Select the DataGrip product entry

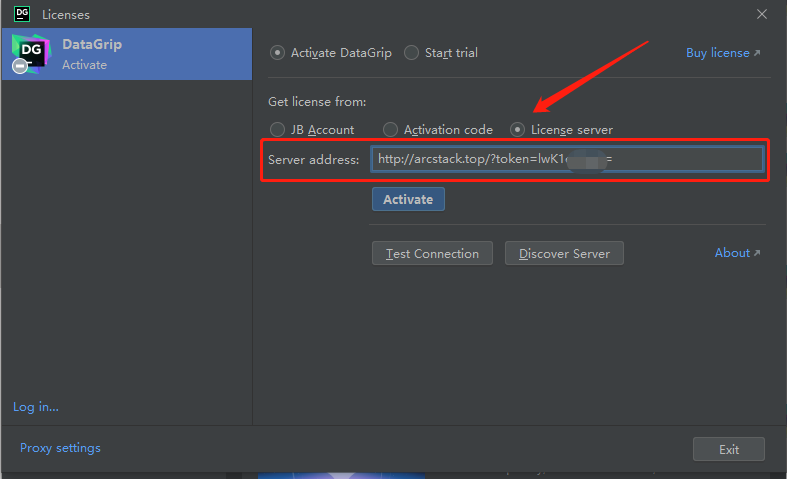(127, 54)
